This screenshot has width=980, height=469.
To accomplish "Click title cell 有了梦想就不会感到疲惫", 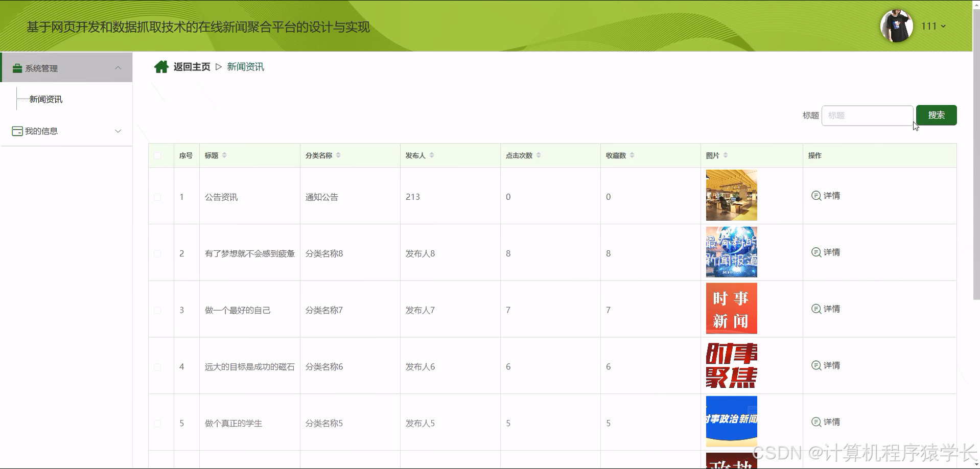I will click(250, 254).
